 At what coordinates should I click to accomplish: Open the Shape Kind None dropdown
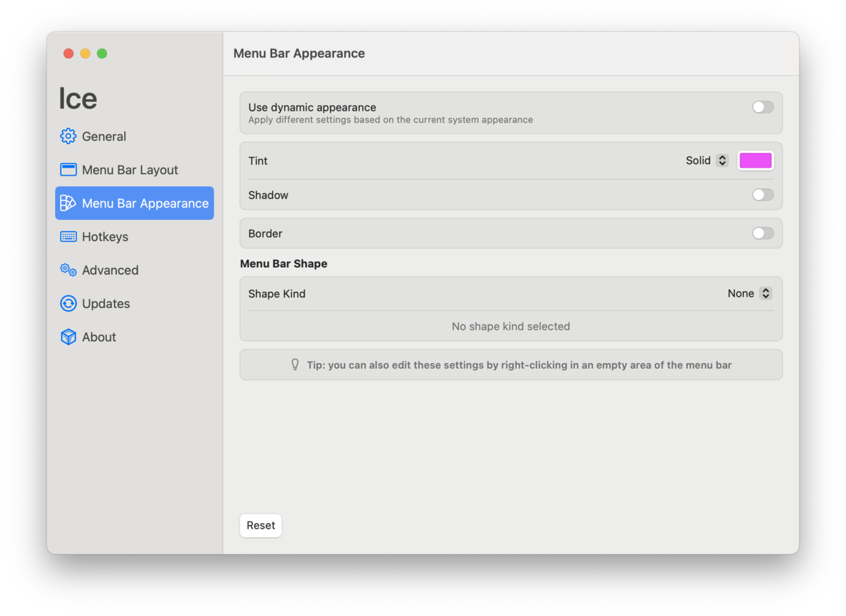pos(750,293)
